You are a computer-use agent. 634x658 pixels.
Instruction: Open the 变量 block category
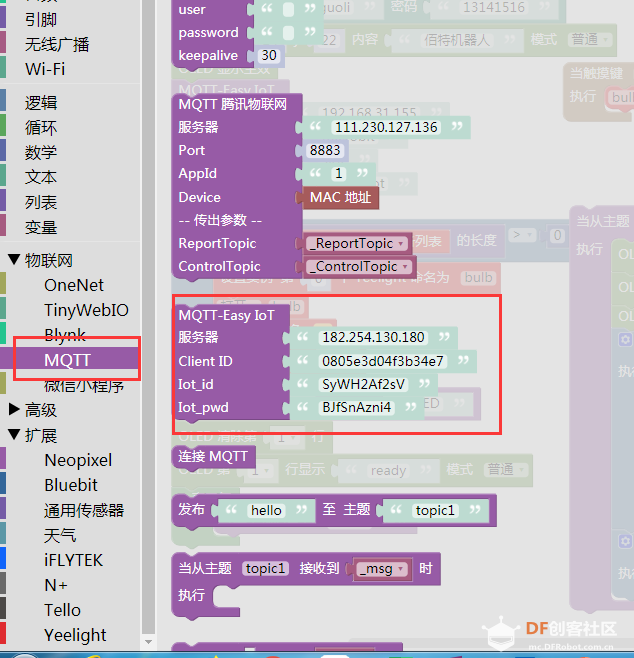click(x=41, y=227)
